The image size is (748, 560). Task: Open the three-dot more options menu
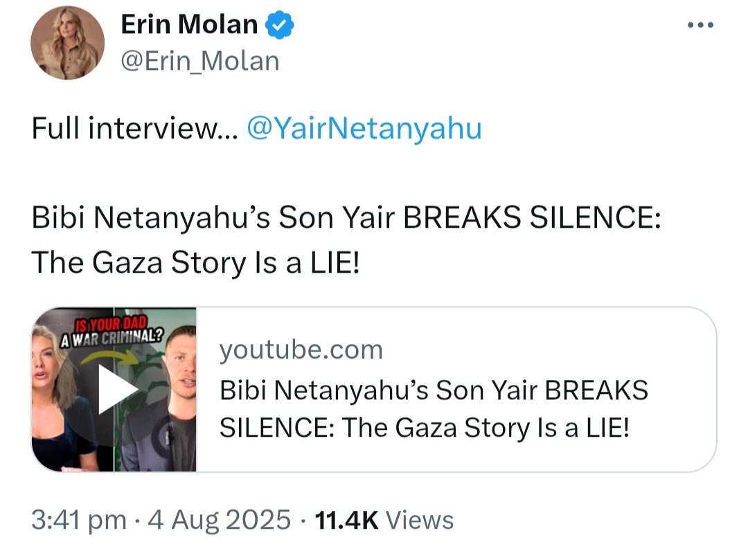coord(700,26)
